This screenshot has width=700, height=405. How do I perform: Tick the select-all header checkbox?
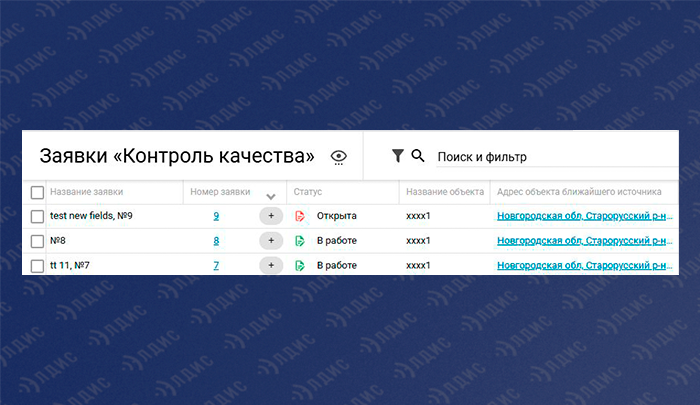[x=38, y=192]
